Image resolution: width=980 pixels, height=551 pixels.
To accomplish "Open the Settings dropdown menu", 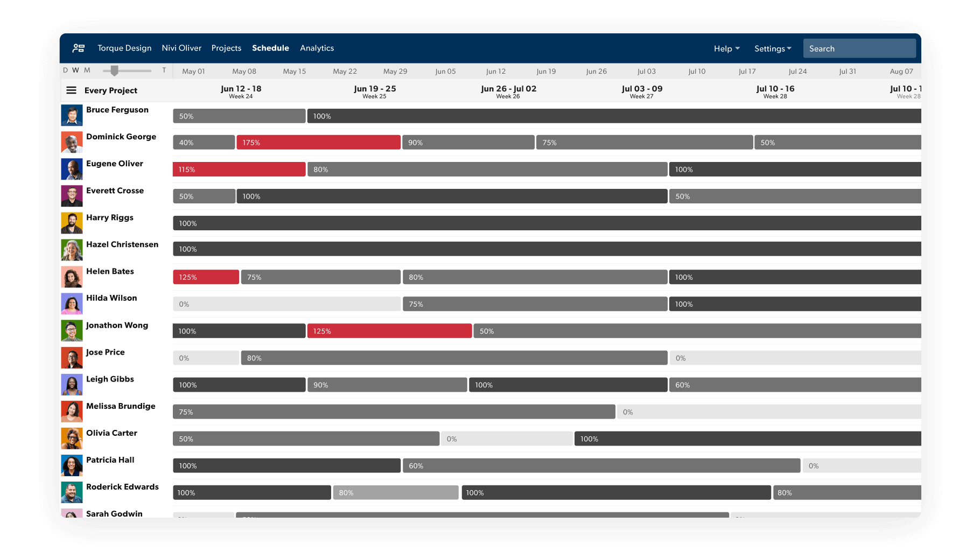I will tap(772, 48).
